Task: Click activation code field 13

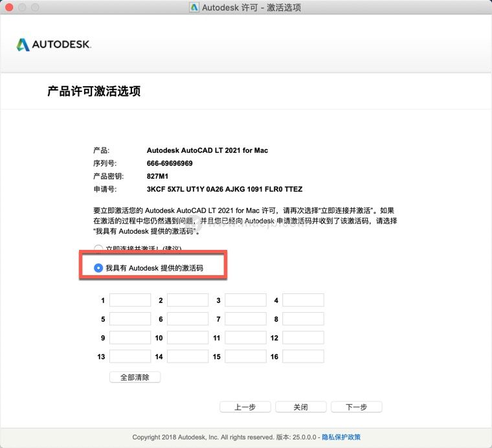Action: 130,357
